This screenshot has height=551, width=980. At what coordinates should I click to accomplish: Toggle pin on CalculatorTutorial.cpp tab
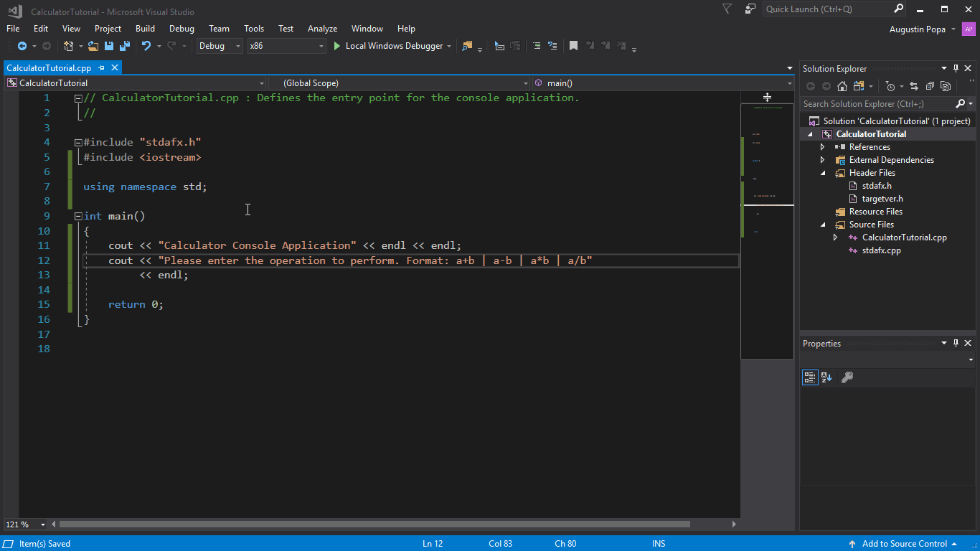click(x=101, y=68)
